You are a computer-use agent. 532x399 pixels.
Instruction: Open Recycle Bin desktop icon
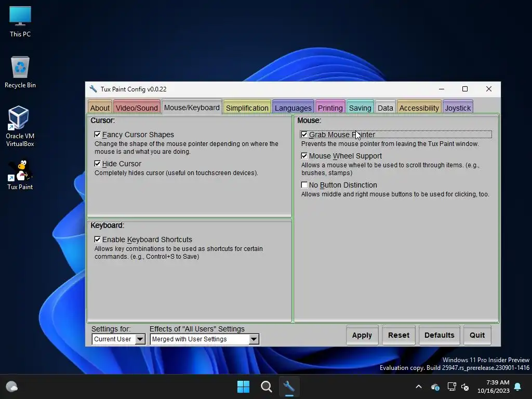pyautogui.click(x=20, y=72)
